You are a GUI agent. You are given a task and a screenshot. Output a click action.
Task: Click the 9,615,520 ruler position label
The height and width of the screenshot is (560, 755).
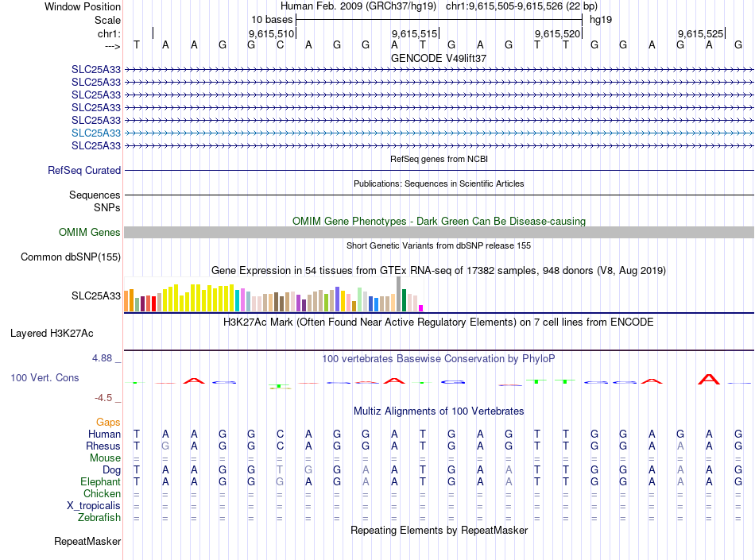point(557,33)
